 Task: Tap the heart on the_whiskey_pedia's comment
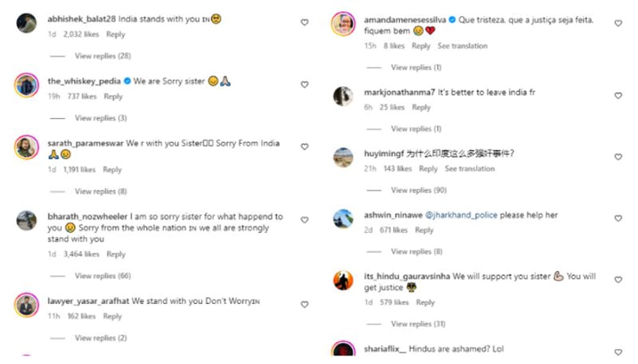click(x=305, y=85)
